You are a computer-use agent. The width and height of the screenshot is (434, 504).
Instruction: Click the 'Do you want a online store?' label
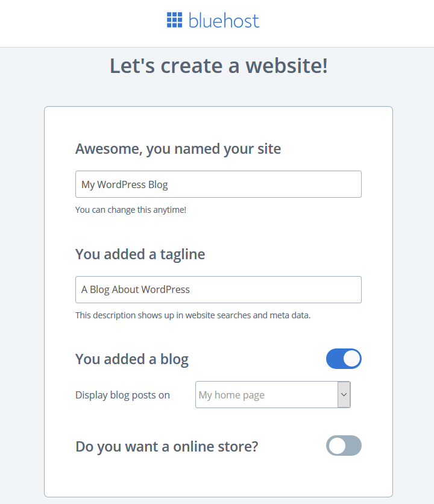[167, 447]
